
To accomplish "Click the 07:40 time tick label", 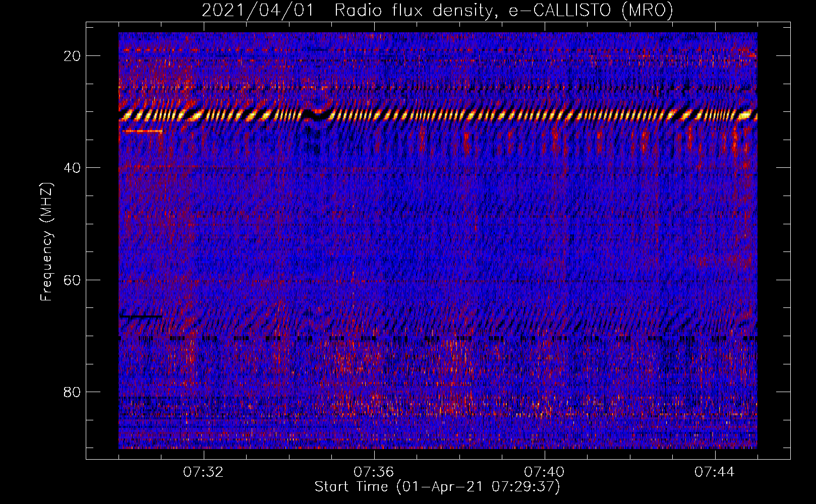I will tap(544, 472).
